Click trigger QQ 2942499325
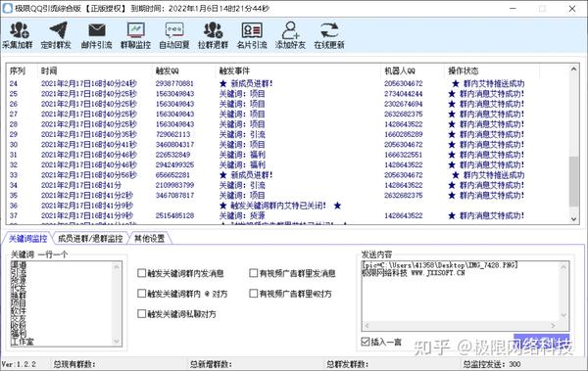Screen dimensions: 588x371 (x=174, y=164)
